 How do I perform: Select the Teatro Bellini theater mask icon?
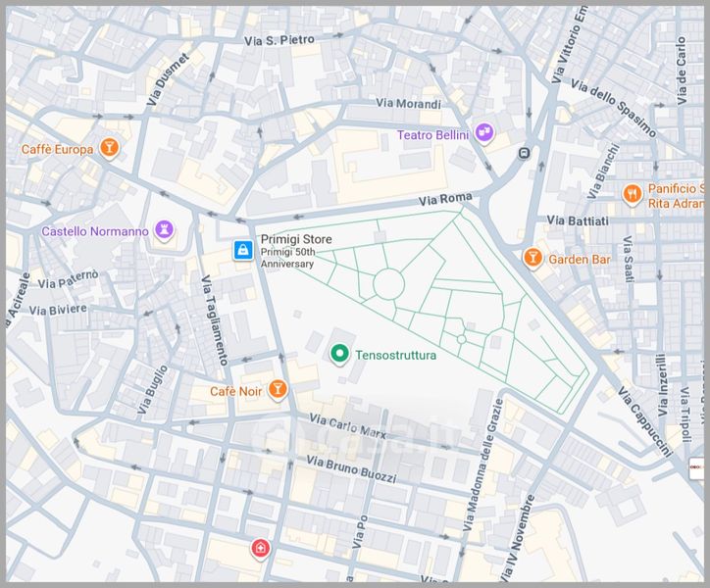click(483, 133)
